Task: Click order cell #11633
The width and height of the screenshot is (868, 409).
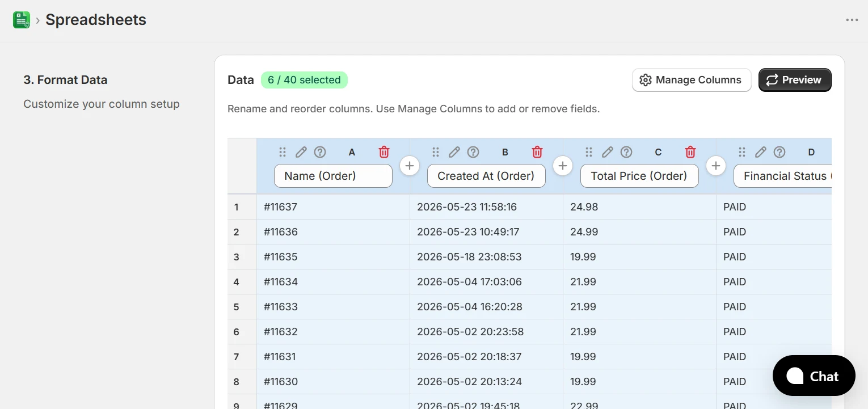Action: coord(333,307)
